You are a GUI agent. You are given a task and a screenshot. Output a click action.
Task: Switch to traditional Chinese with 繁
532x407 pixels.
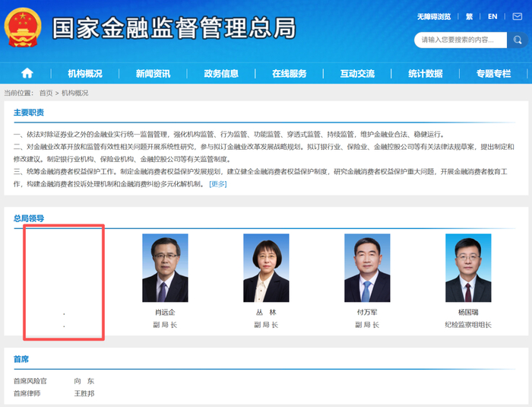[x=469, y=17]
